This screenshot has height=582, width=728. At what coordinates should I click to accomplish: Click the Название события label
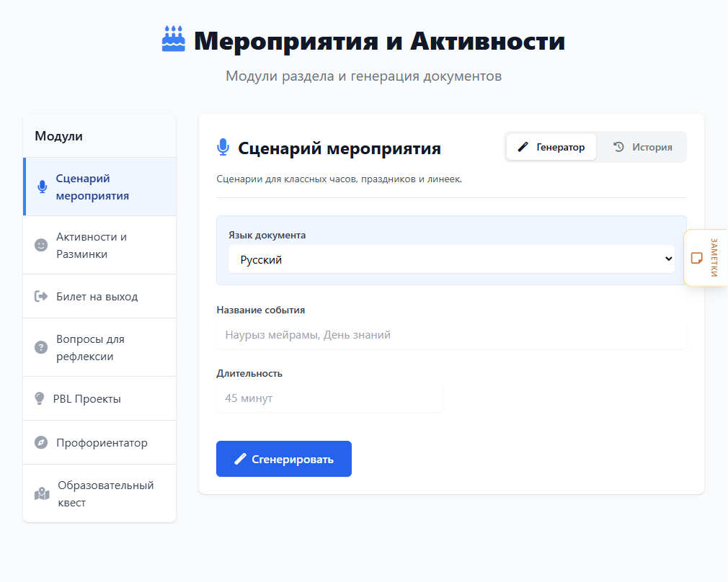[x=260, y=310]
